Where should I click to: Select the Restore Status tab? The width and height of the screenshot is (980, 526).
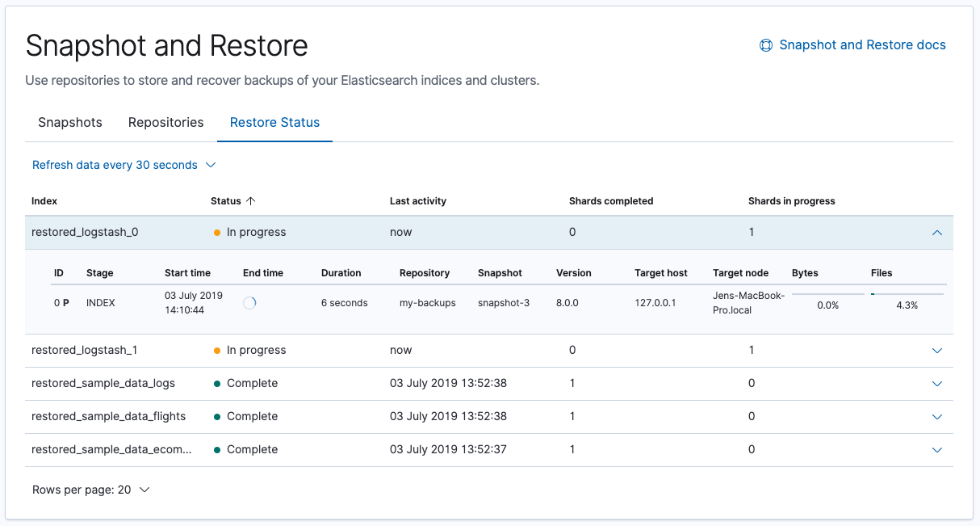(274, 123)
